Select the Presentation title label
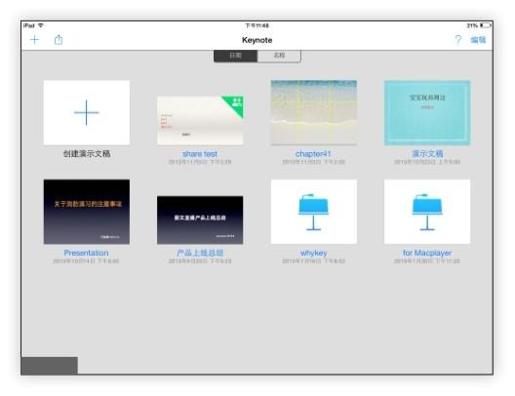The width and height of the screenshot is (515, 396). click(x=86, y=253)
